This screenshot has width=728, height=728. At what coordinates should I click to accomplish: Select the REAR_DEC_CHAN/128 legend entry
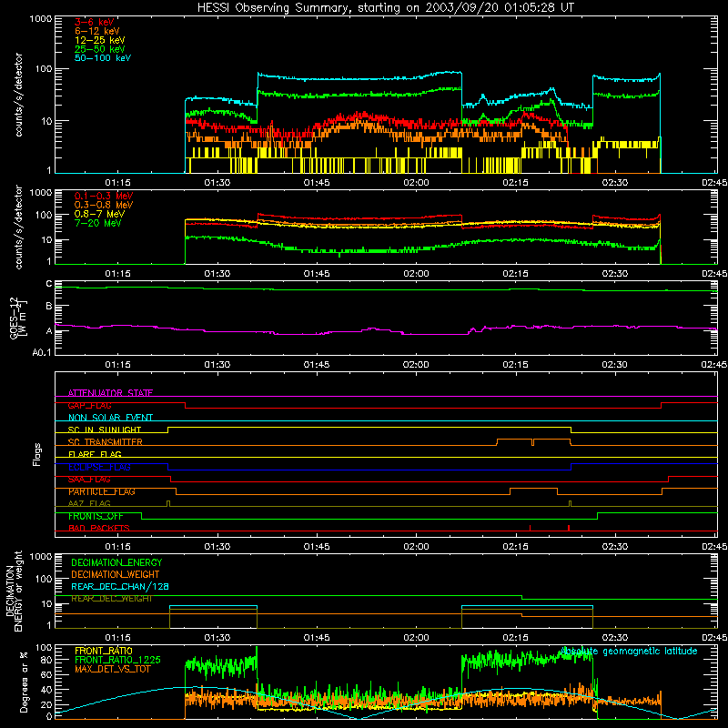pos(120,587)
